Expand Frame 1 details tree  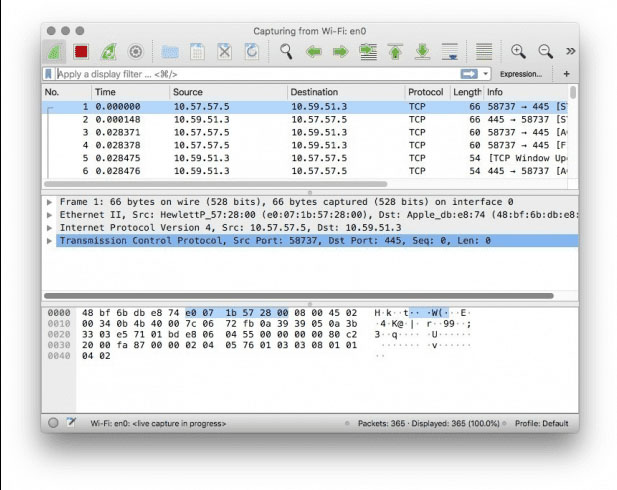pyautogui.click(x=50, y=201)
